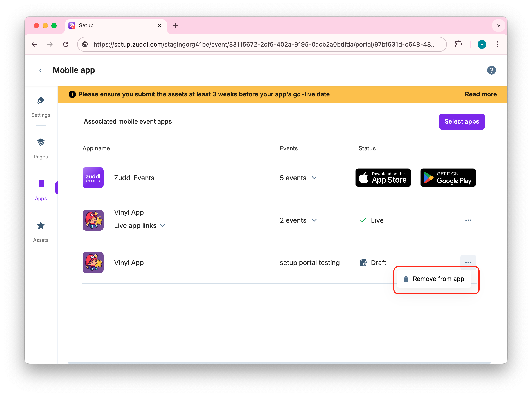Image resolution: width=532 pixels, height=396 pixels.
Task: Click the browser address bar URL
Action: tap(264, 44)
